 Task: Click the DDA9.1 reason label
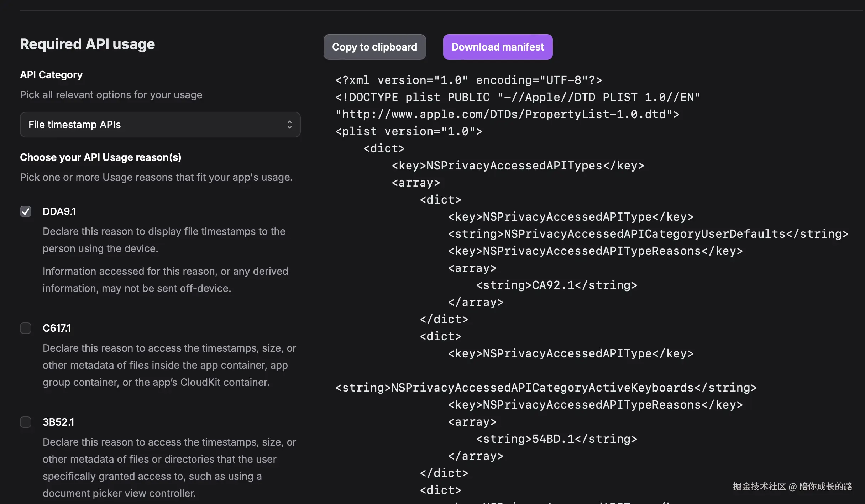[59, 211]
